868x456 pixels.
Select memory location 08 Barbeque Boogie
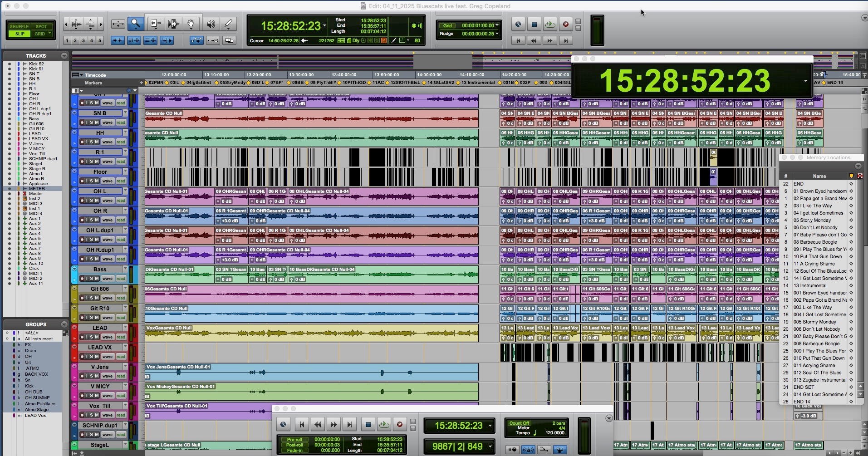[x=815, y=242]
